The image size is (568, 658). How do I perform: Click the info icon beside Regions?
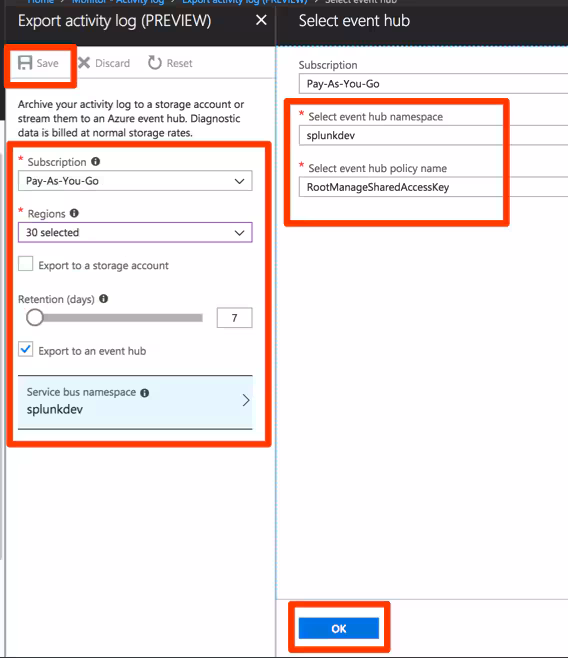pos(74,213)
